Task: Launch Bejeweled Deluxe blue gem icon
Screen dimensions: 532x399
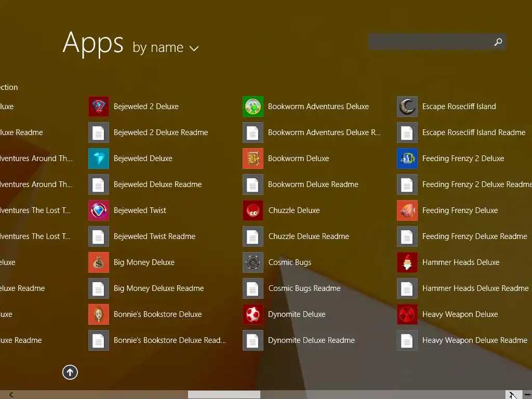Action: click(x=99, y=158)
